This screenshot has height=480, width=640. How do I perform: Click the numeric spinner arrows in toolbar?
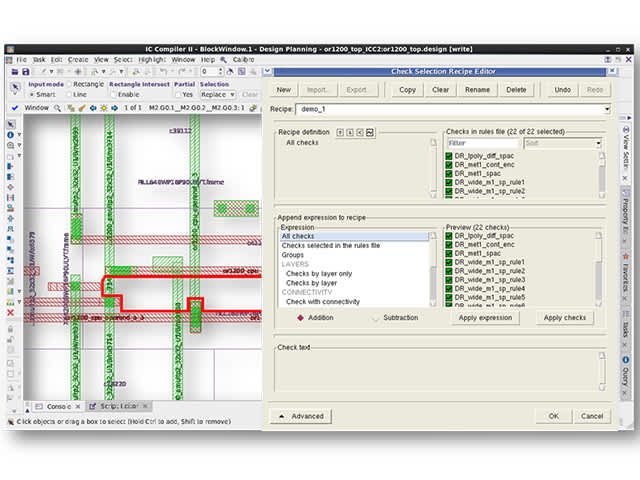point(221,72)
